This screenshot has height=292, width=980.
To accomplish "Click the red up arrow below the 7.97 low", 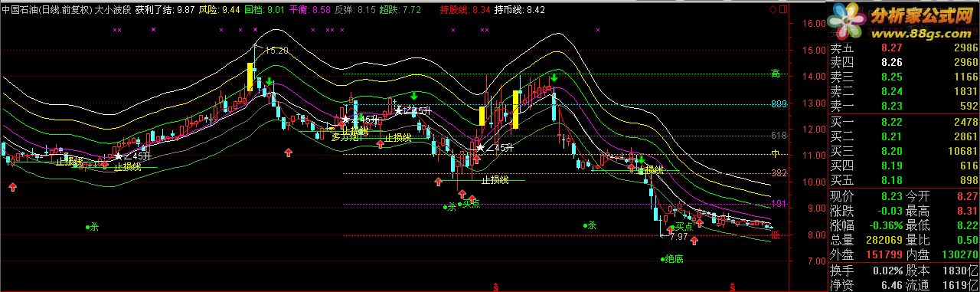I will [694, 241].
